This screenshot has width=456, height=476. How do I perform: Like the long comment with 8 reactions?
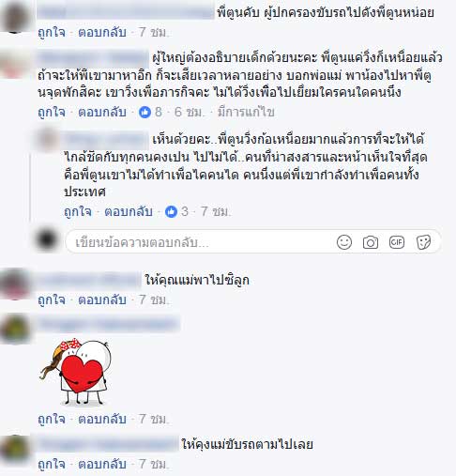(x=52, y=112)
